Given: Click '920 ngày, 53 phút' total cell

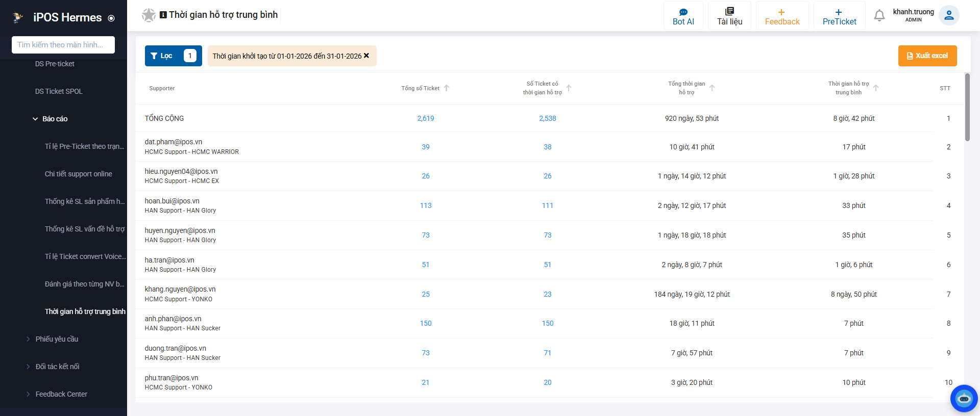Looking at the screenshot, I should click(x=692, y=118).
